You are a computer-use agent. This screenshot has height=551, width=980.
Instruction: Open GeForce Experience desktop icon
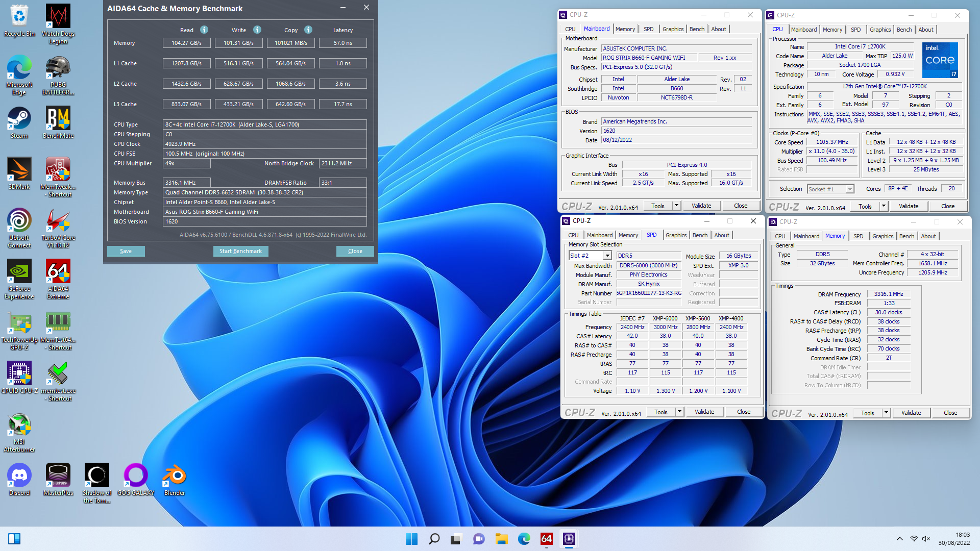coord(19,279)
